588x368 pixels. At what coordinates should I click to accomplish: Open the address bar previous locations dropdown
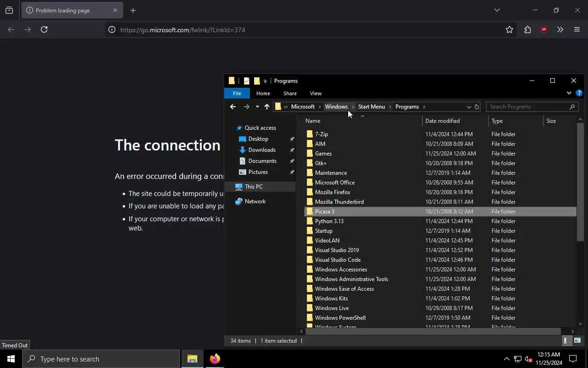tap(469, 107)
